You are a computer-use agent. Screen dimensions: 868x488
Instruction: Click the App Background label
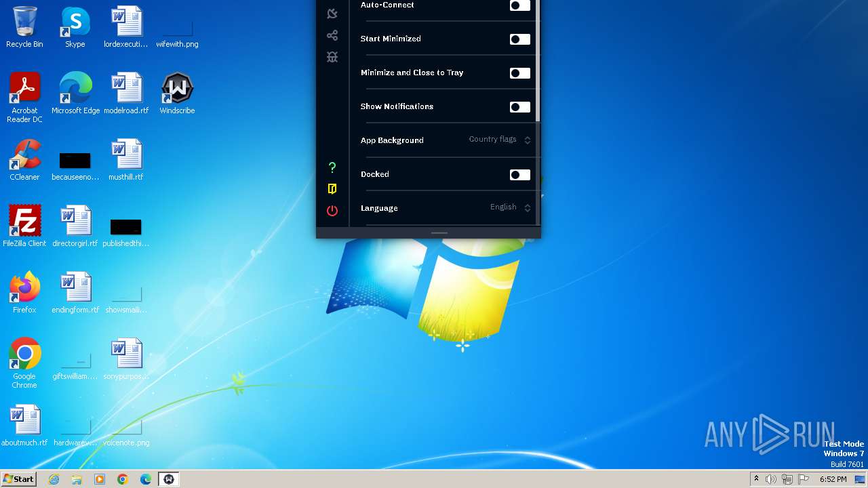(x=392, y=140)
